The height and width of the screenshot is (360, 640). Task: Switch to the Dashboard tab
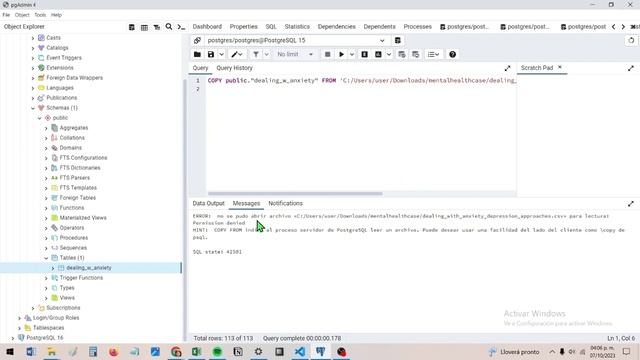click(x=207, y=27)
